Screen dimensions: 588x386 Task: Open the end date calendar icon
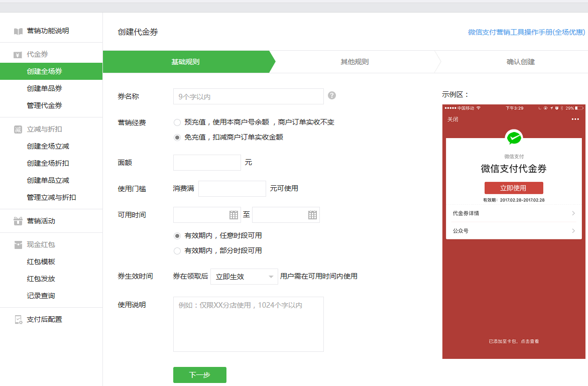point(312,215)
